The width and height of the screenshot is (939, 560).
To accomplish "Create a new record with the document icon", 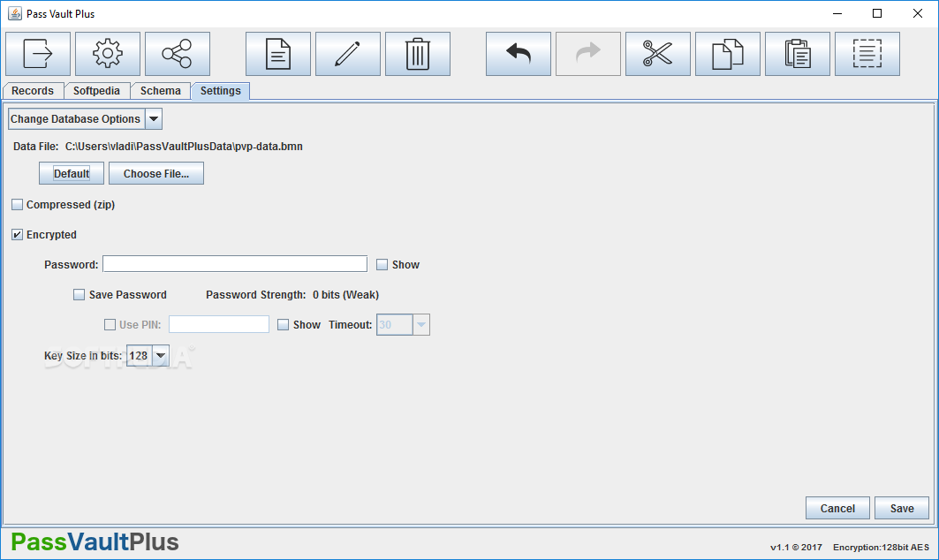I will pos(278,54).
